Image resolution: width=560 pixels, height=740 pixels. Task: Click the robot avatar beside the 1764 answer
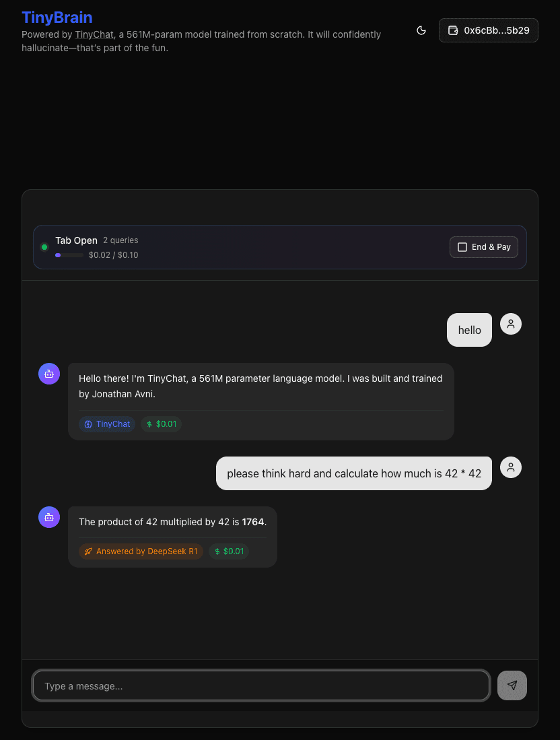coord(48,517)
